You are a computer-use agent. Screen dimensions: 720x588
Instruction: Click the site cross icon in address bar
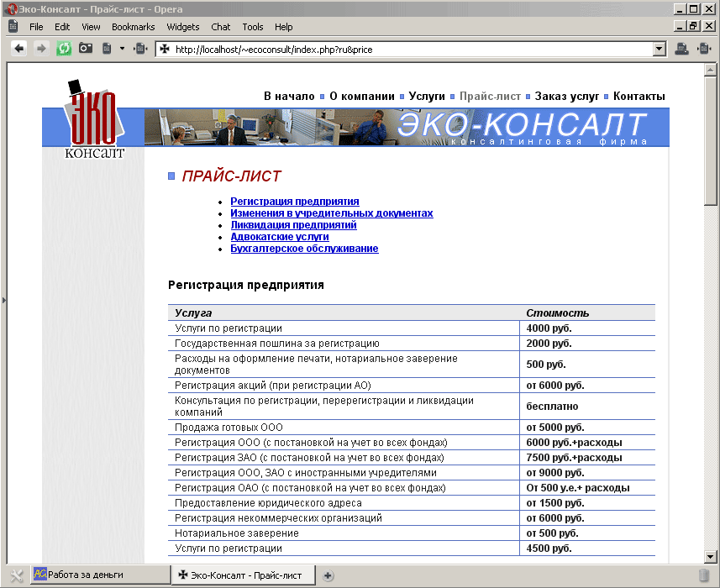(x=165, y=49)
